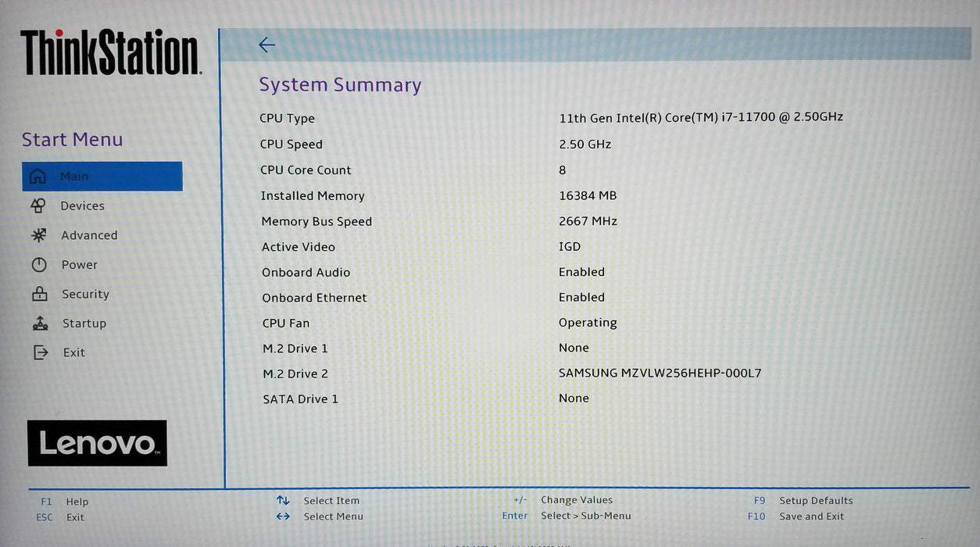980x547 pixels.
Task: Click the Power clock icon
Action: click(39, 265)
